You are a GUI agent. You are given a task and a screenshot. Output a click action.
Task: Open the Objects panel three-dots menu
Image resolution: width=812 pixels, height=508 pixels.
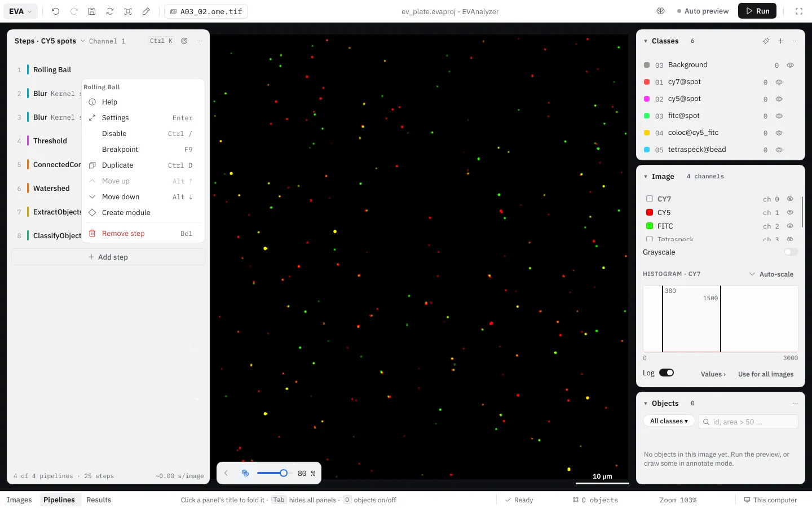pos(795,404)
